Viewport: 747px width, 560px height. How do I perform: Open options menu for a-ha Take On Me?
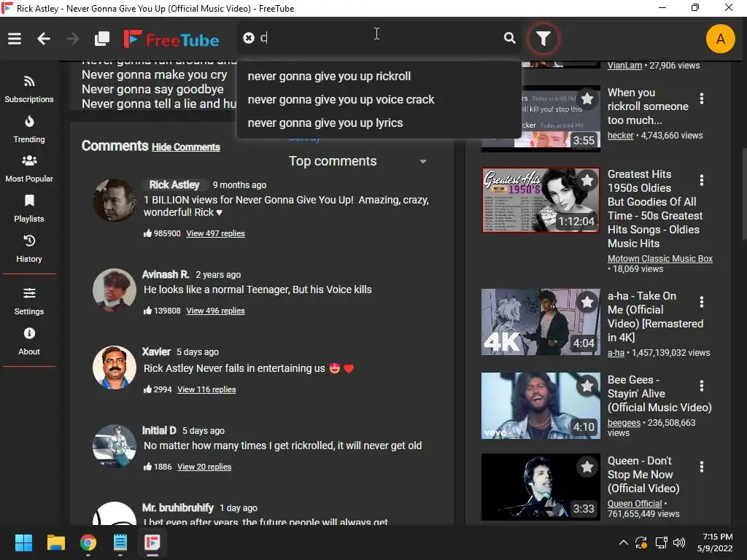click(702, 302)
